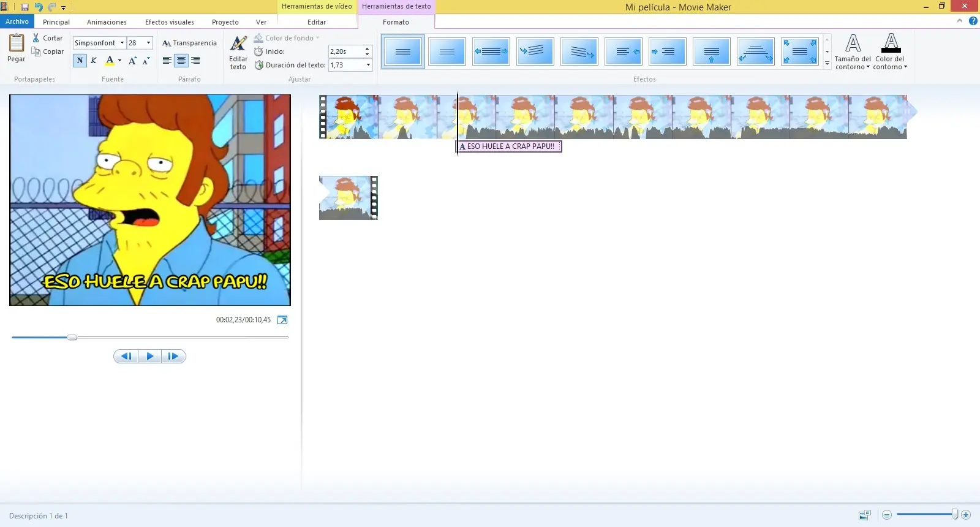Go to next frame
The height and width of the screenshot is (527, 980).
173,356
